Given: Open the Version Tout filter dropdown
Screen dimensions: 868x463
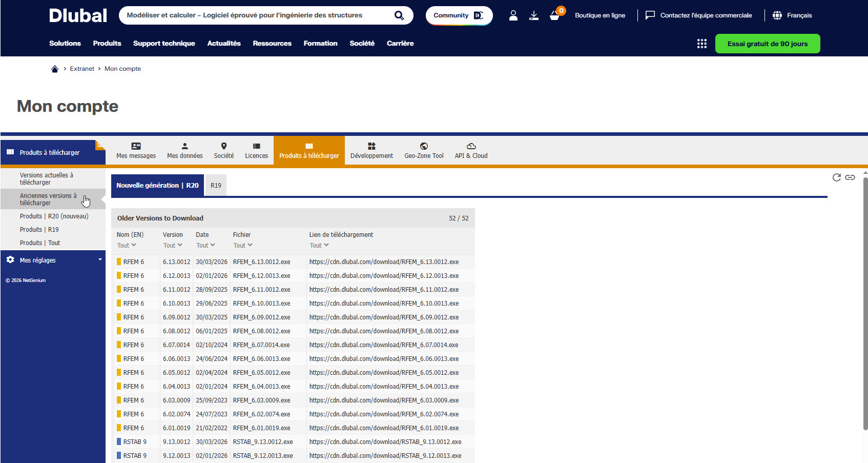Looking at the screenshot, I should 173,246.
